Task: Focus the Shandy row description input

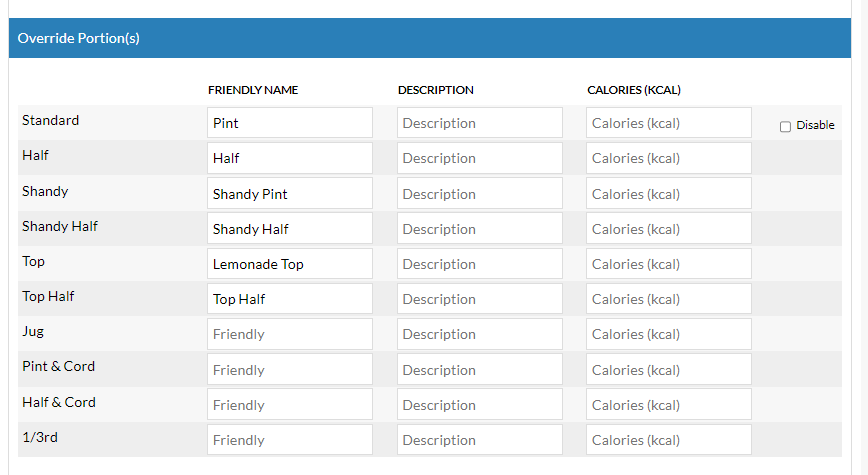Action: [479, 194]
